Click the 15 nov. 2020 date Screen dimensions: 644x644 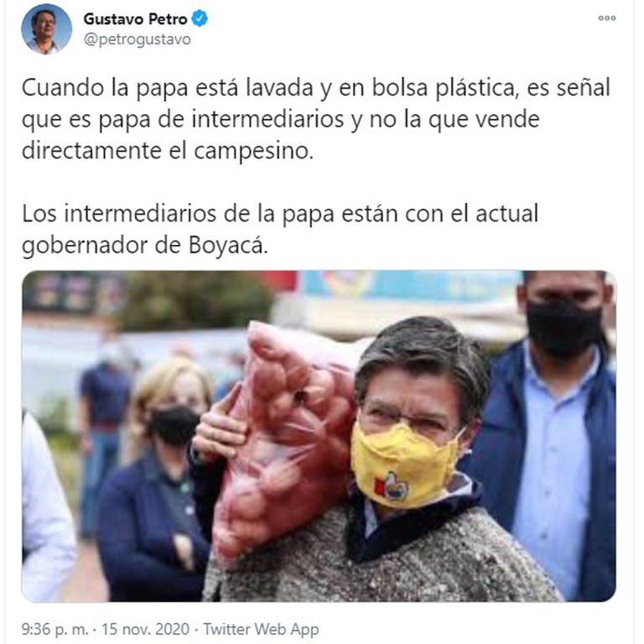pos(145,629)
